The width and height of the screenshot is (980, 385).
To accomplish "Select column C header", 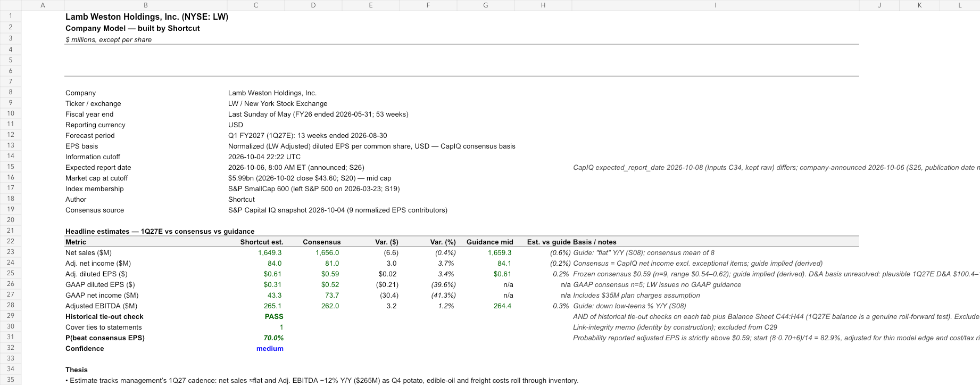I will (x=256, y=5).
